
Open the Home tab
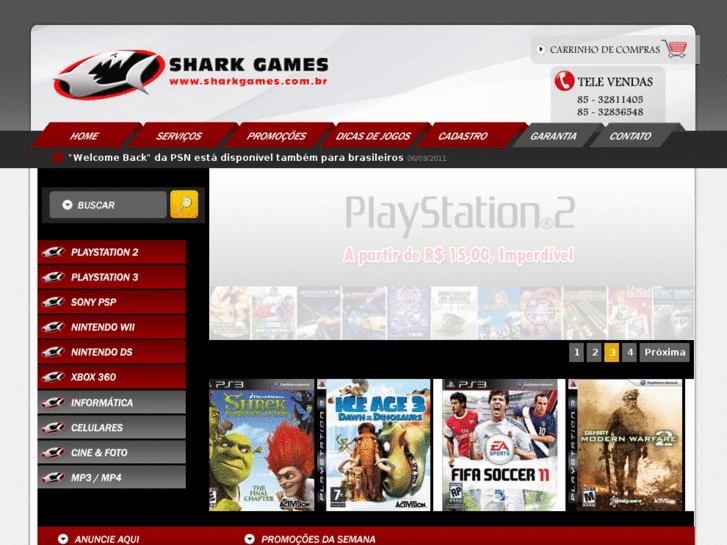pyautogui.click(x=84, y=136)
